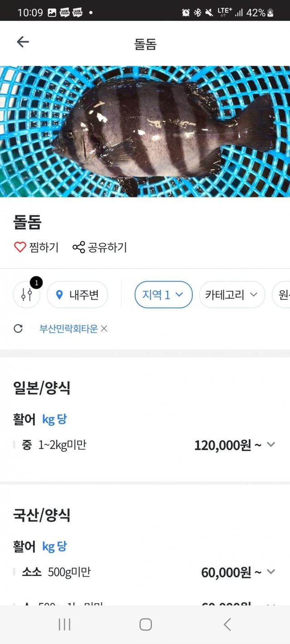Open the filter settings slider icon
290x644 pixels.
click(27, 295)
